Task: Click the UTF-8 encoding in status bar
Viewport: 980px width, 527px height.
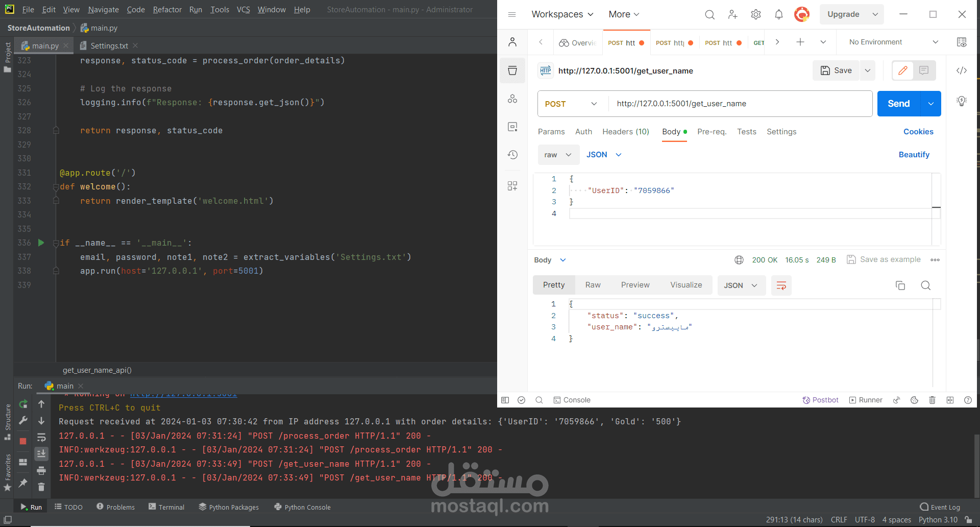Action: [865, 520]
